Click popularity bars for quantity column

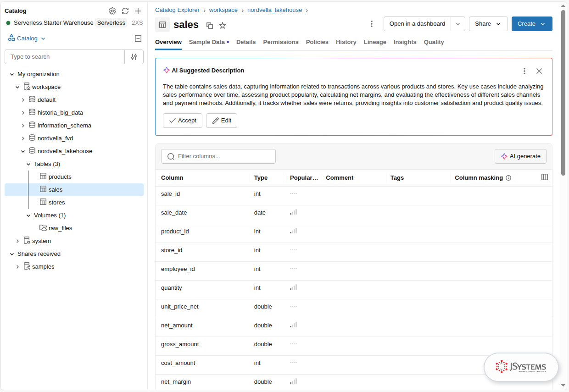point(294,287)
